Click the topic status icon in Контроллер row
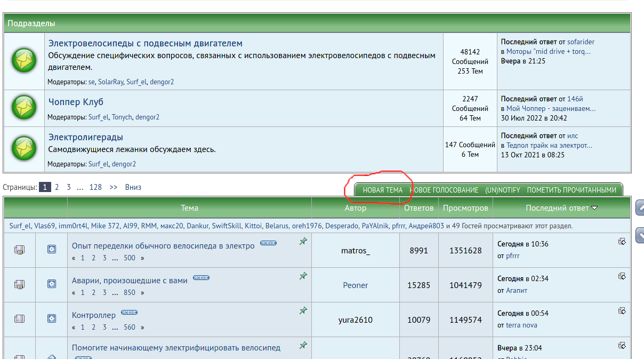 [x=19, y=318]
